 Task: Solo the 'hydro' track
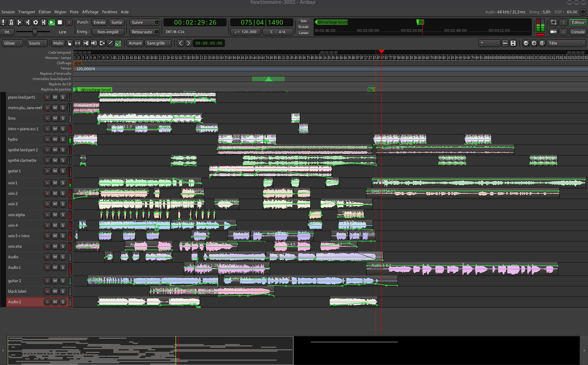63,139
